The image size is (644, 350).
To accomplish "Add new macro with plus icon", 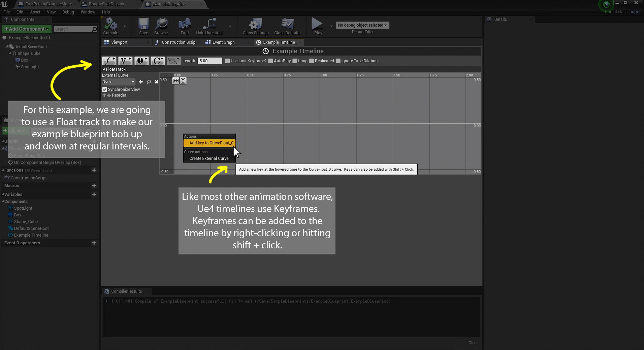I will pyautogui.click(x=94, y=186).
